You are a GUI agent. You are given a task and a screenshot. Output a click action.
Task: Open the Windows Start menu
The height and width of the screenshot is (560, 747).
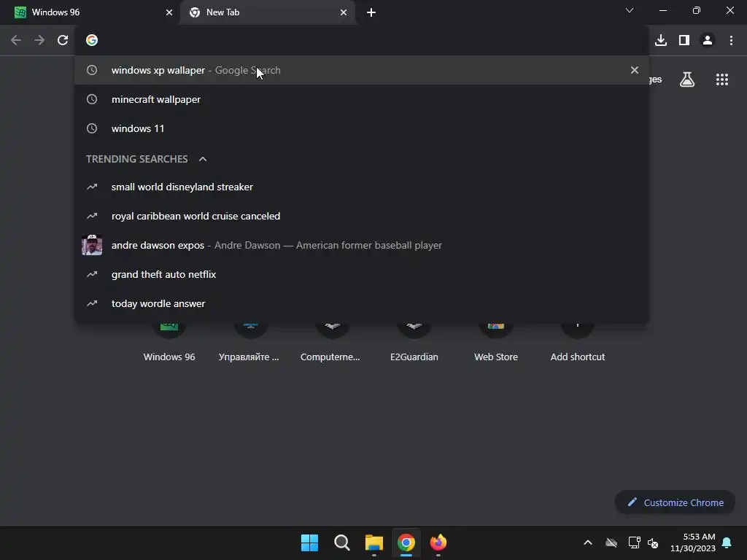pos(309,542)
